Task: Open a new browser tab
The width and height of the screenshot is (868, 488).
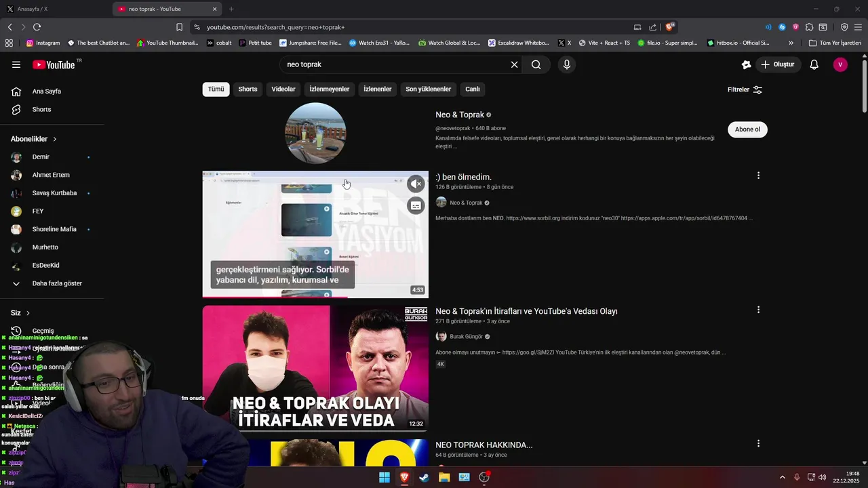Action: point(231,9)
